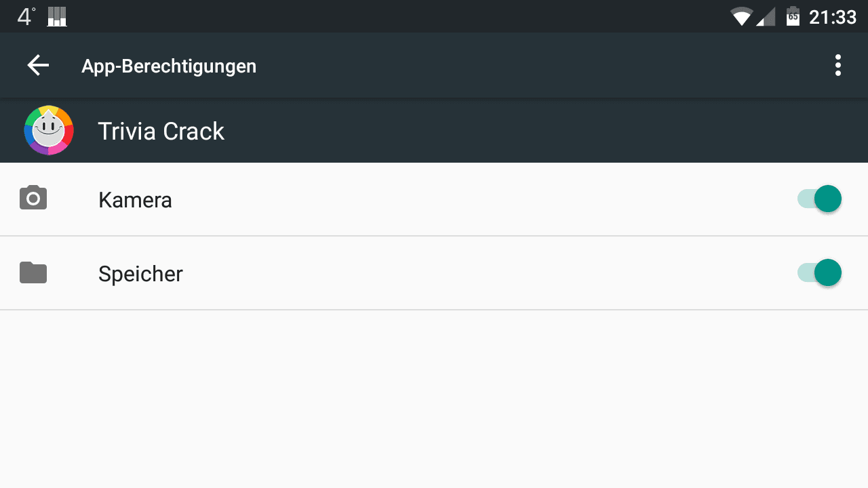Tap the battery indicator icon
The height and width of the screenshot is (488, 868).
[x=793, y=16]
